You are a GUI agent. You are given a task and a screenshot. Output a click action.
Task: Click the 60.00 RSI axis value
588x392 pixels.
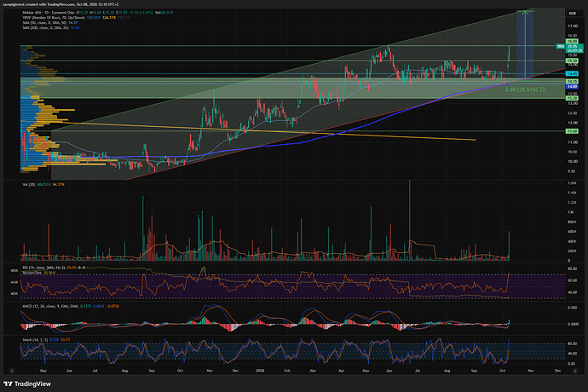[573, 280]
